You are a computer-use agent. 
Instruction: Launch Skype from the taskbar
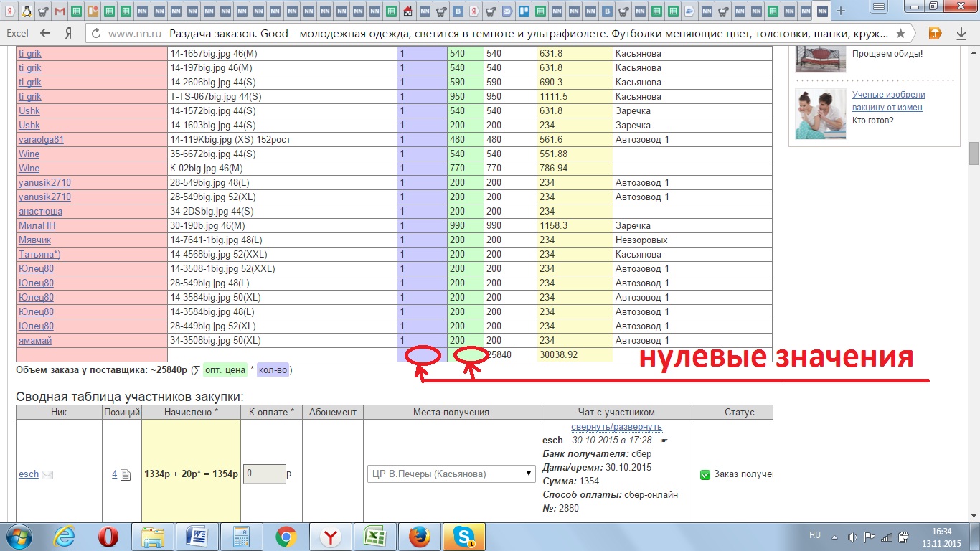(463, 536)
